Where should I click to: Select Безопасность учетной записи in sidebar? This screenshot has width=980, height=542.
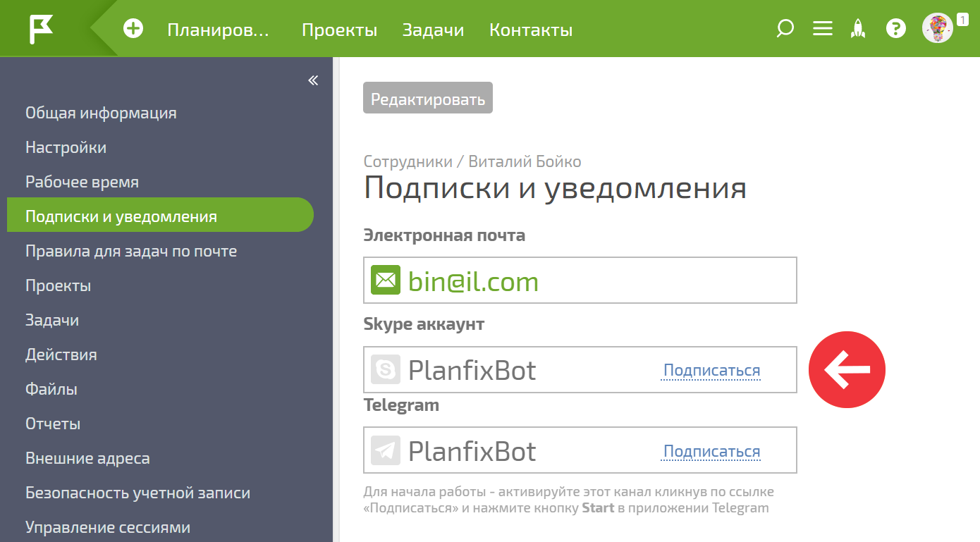[x=138, y=493]
